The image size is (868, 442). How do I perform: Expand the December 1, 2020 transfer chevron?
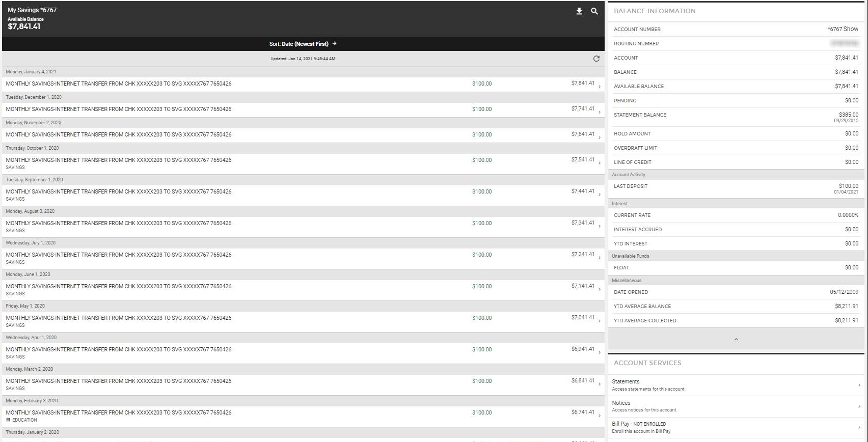(600, 112)
